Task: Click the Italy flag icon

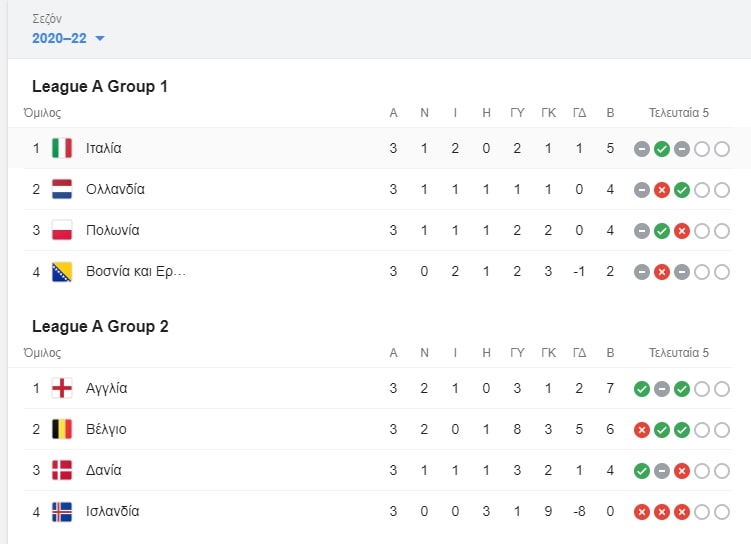Action: [62, 148]
